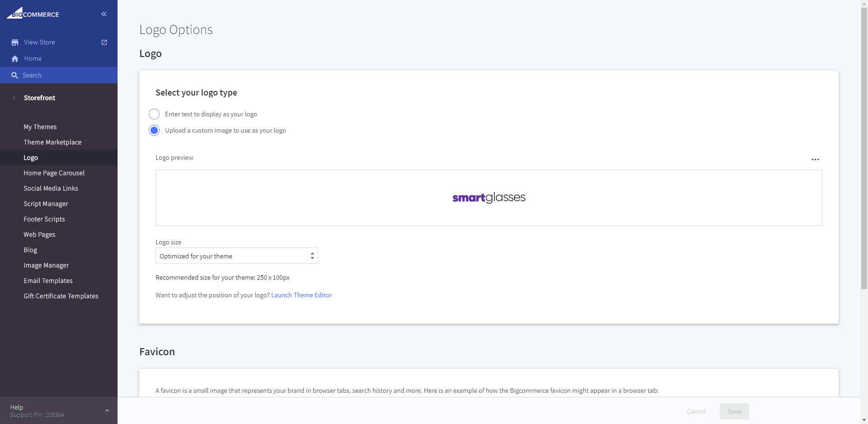Click Help in the sidebar footer
868x424 pixels.
17,407
